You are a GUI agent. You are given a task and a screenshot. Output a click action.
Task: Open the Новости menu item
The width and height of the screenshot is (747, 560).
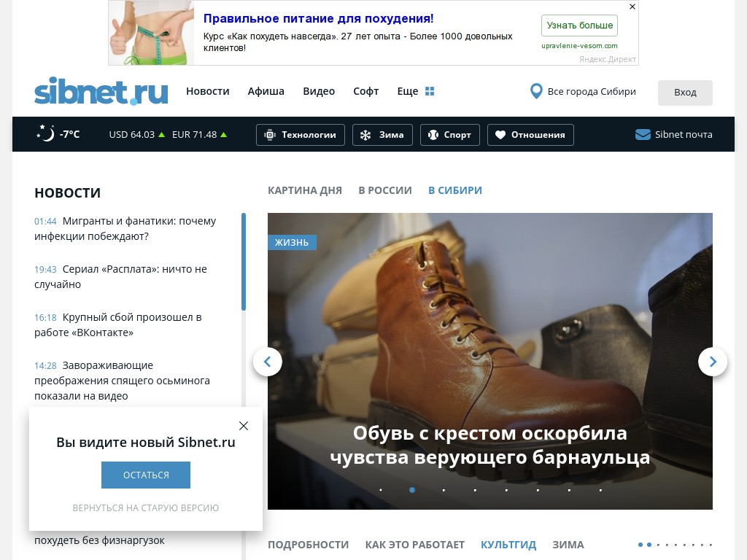(208, 91)
